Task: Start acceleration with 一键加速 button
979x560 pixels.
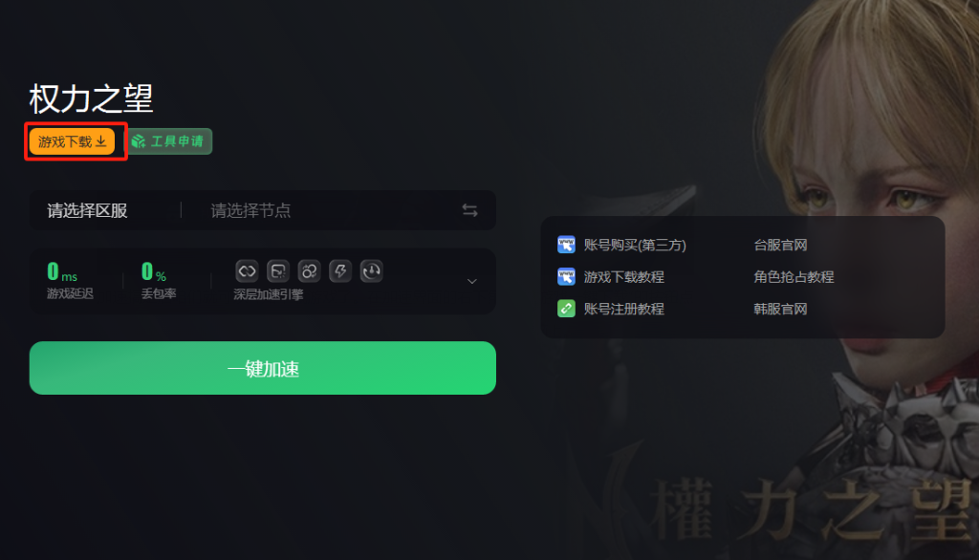Action: [263, 368]
